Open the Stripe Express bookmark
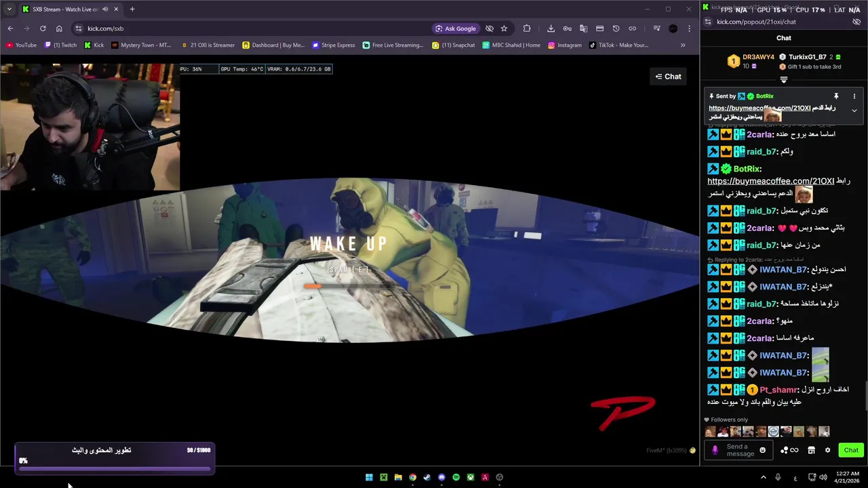Screen dimensions: 868x488 [334, 45]
